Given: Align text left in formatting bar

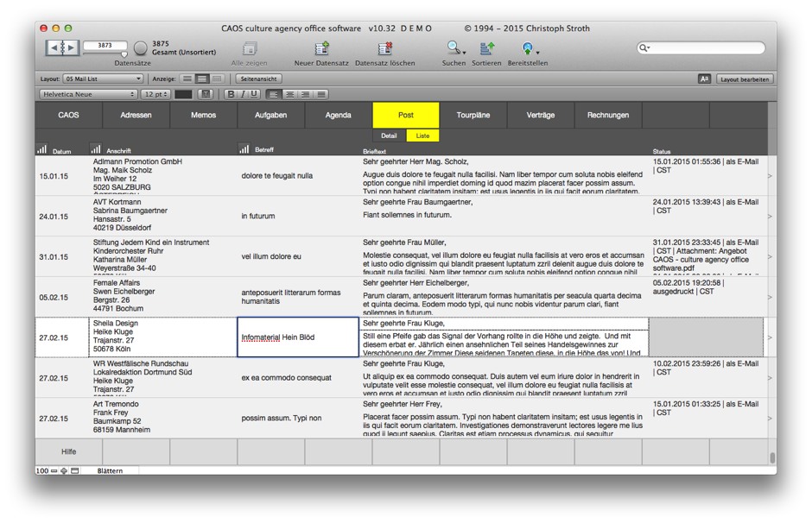Looking at the screenshot, I should click(274, 94).
